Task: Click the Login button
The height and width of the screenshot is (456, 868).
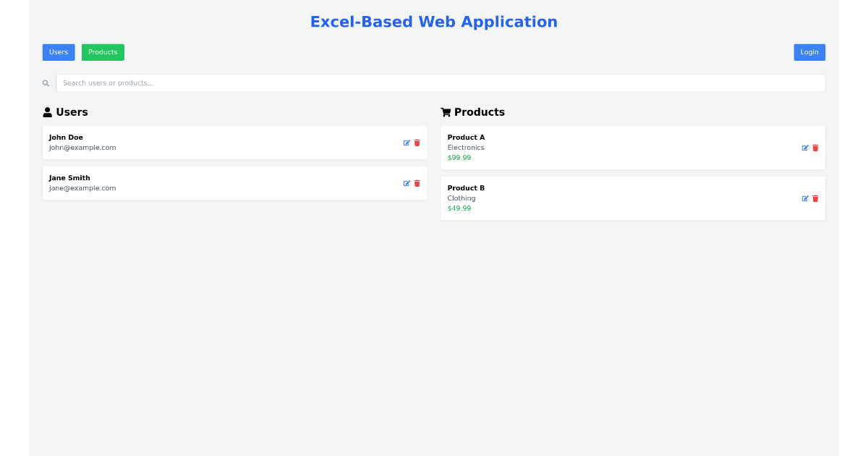Action: (x=809, y=52)
